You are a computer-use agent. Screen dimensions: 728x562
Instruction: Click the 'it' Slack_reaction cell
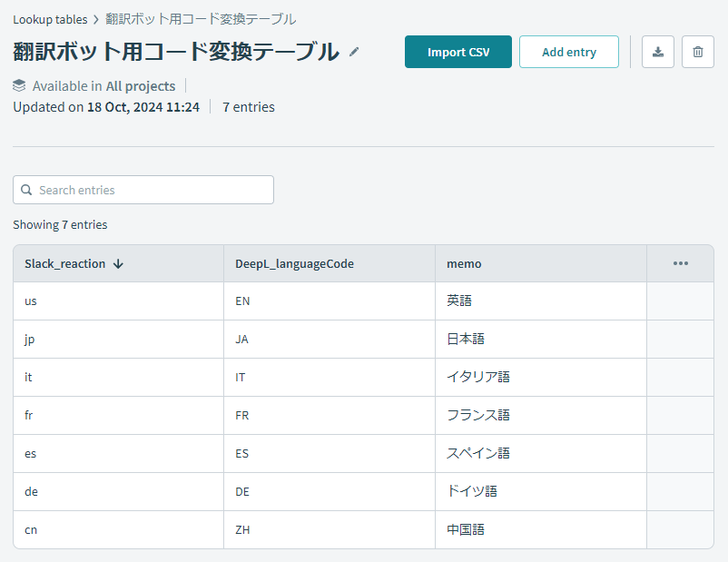[118, 377]
